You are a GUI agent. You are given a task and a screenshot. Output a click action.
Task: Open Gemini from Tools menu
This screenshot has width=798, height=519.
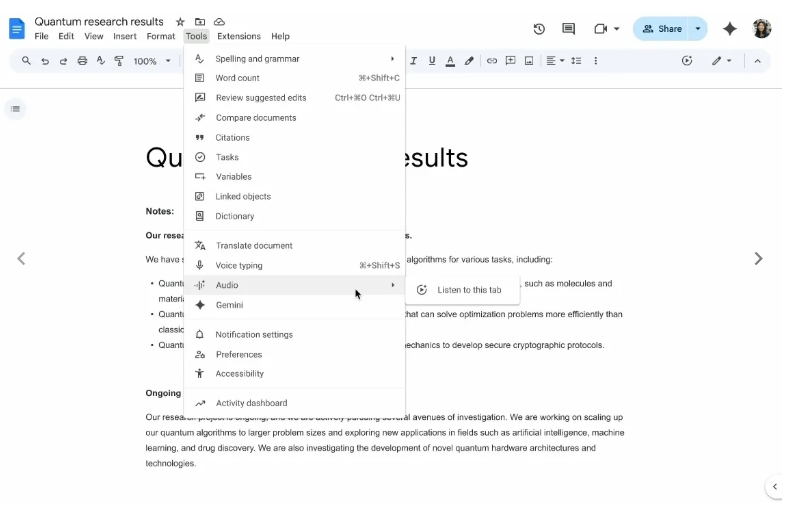coord(295,305)
